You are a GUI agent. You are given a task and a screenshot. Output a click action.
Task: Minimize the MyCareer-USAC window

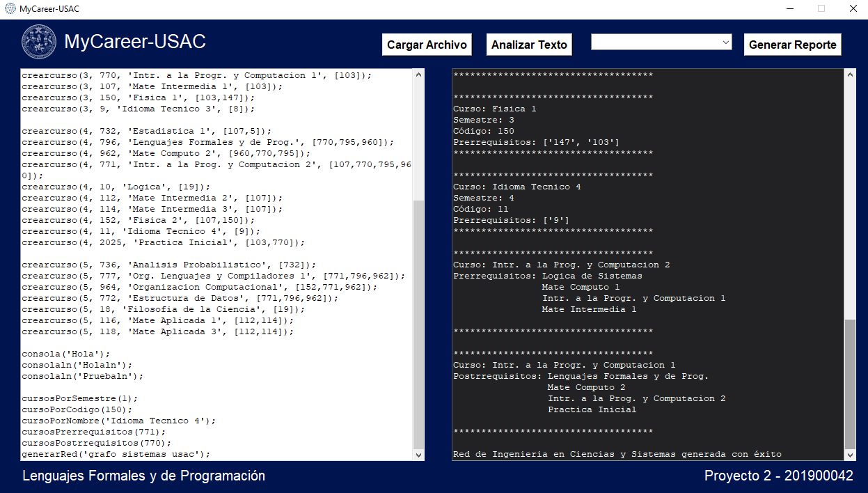pos(789,9)
